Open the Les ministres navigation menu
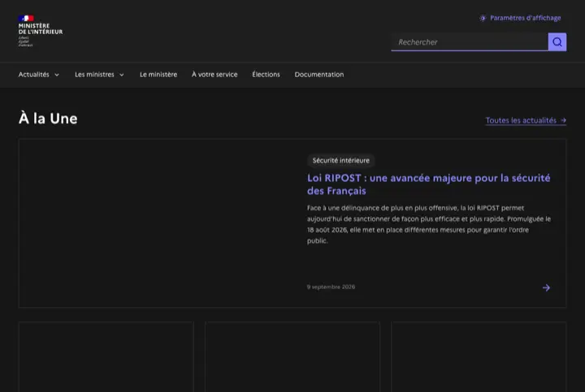Screen dimensions: 585x392 pos(99,75)
